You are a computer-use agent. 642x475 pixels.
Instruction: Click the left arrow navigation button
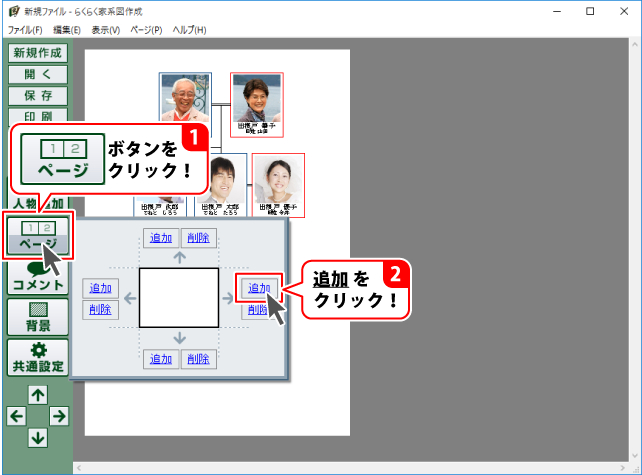17,416
